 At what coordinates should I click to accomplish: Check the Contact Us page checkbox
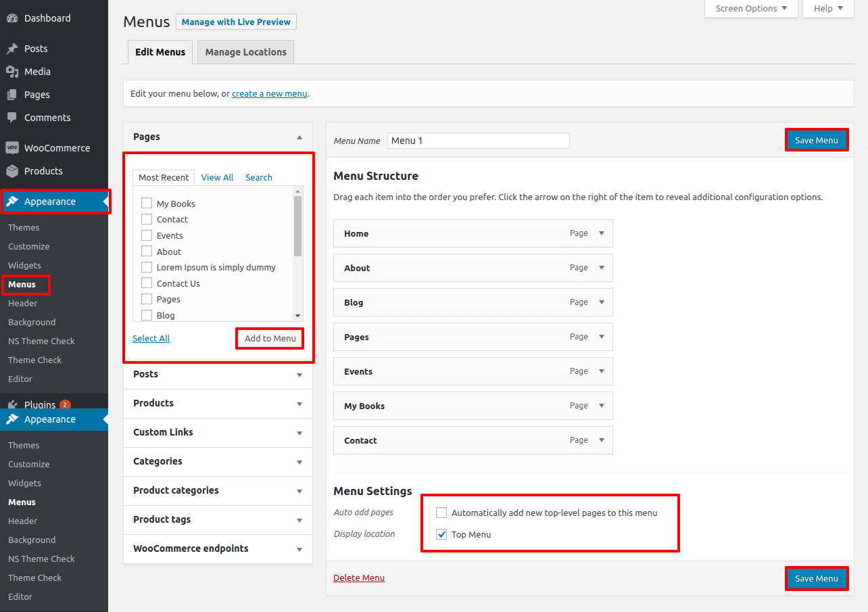point(147,283)
